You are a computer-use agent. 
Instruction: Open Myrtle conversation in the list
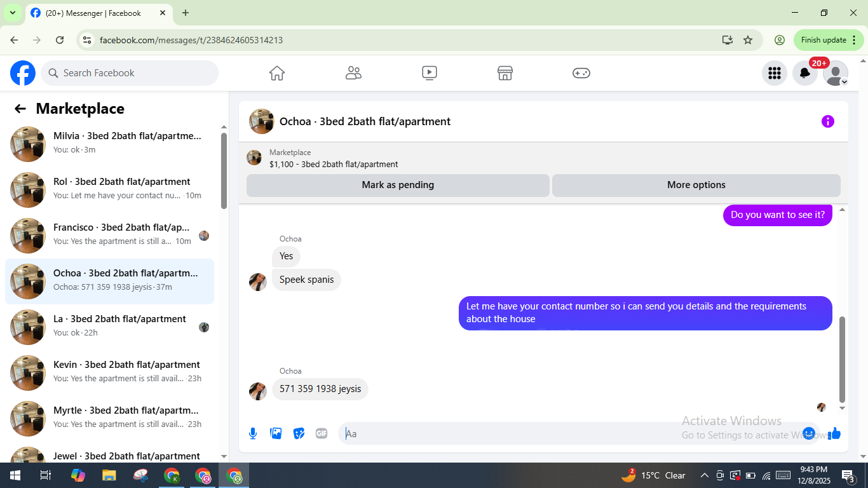pos(109,419)
